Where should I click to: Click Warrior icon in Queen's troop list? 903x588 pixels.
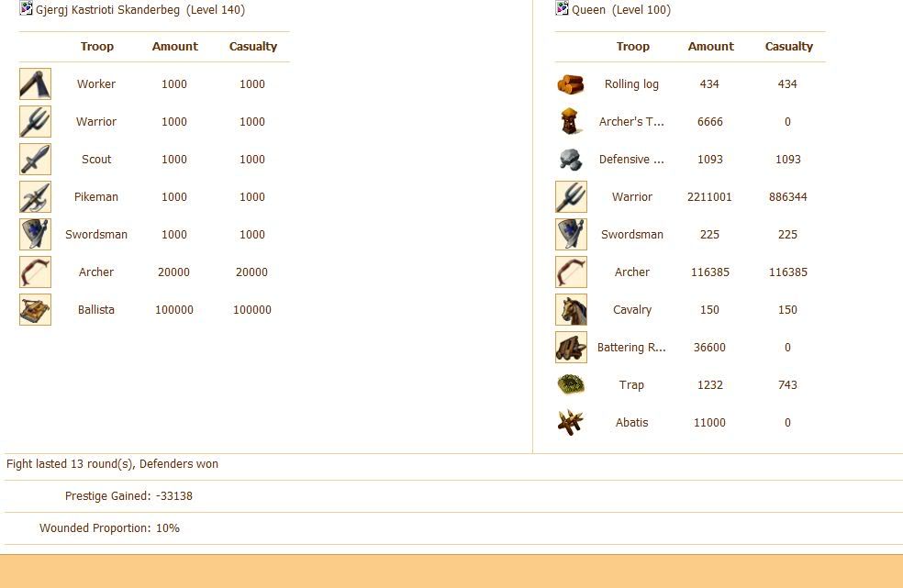[571, 196]
